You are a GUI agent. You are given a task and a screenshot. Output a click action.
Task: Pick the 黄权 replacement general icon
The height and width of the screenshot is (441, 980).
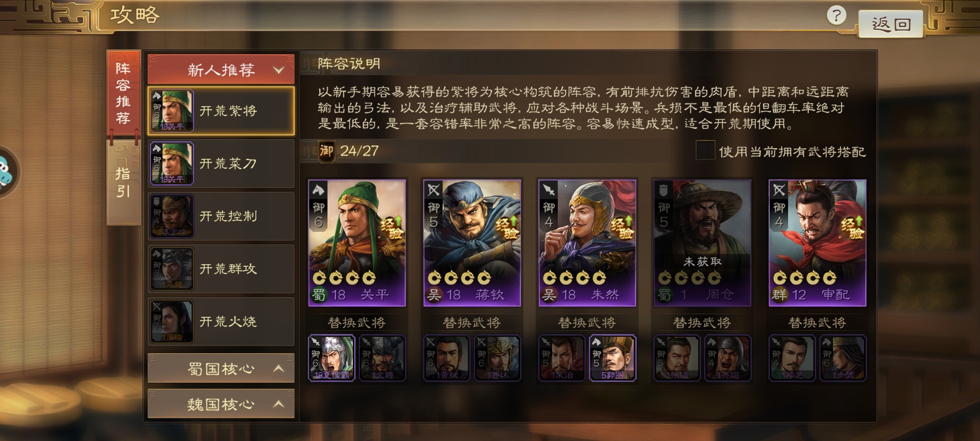[x=447, y=358]
